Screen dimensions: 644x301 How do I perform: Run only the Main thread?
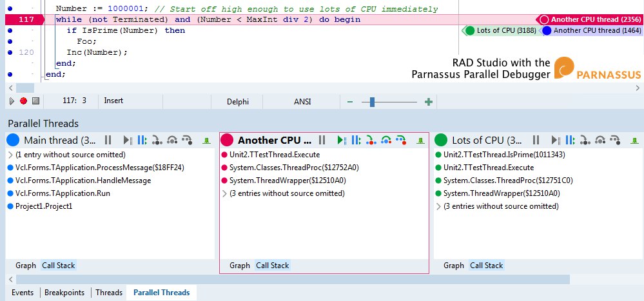(128, 141)
